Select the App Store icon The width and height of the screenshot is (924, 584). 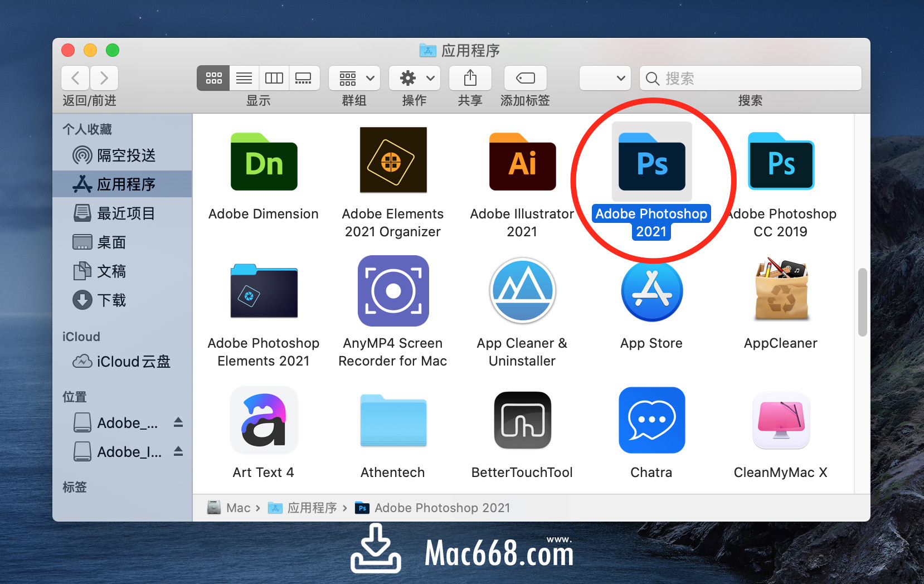(651, 291)
